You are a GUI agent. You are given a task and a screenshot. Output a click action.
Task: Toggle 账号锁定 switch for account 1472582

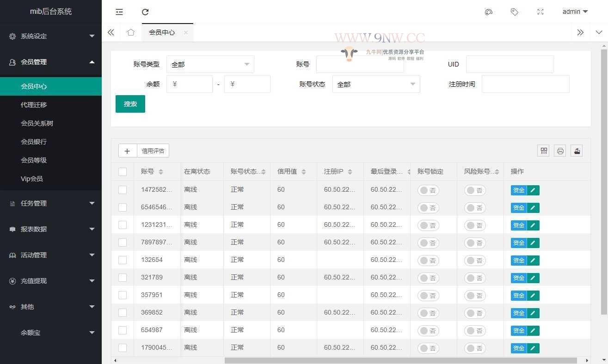pos(428,190)
